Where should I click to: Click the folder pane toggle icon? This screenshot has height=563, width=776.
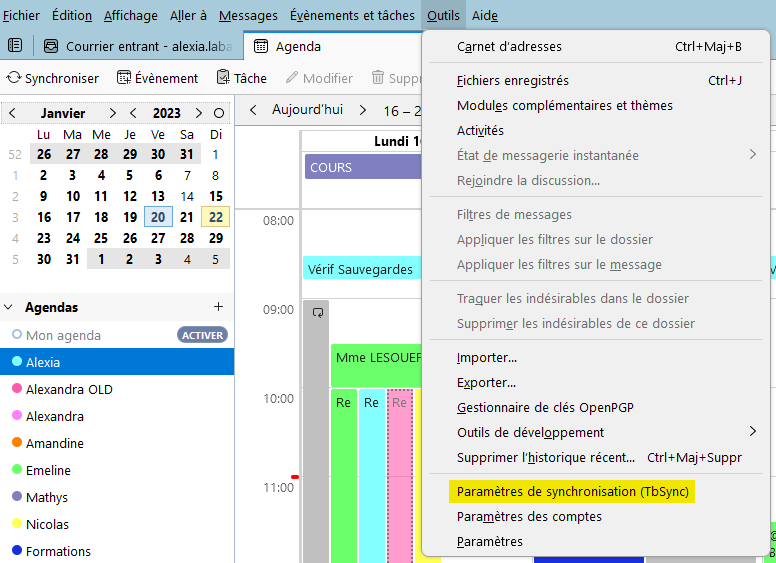(x=15, y=46)
